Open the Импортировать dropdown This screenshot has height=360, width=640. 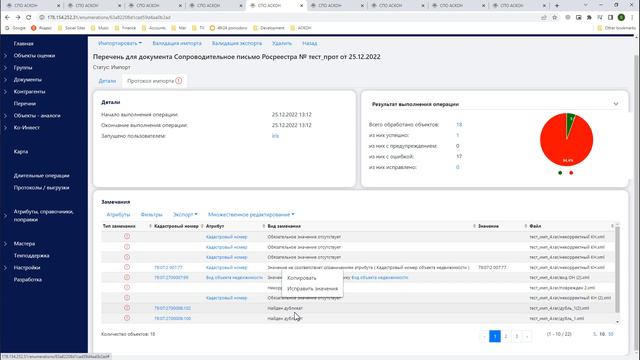pyautogui.click(x=120, y=43)
